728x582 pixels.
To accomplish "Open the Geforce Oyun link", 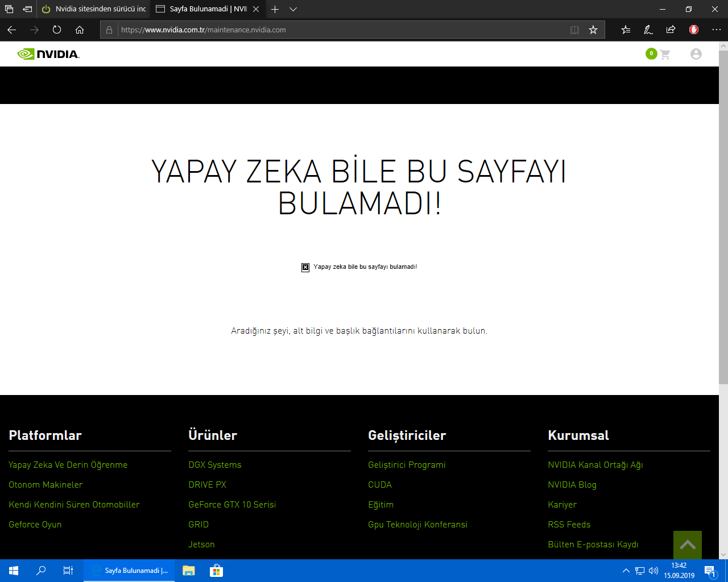I will [35, 525].
